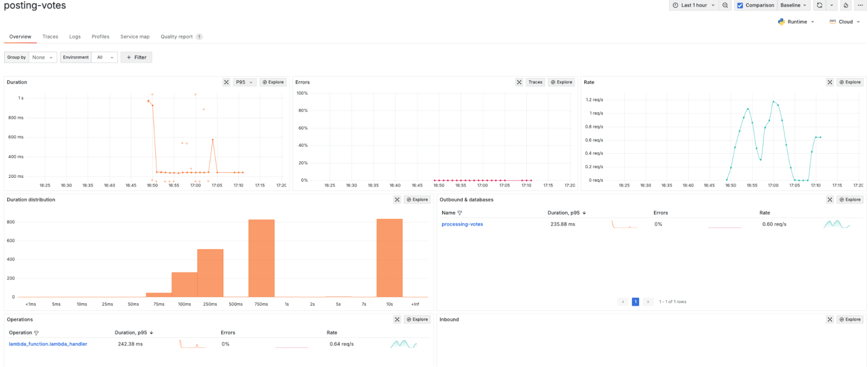The height and width of the screenshot is (367, 868).
Task: Click page 1 in Outbound table pagination
Action: click(635, 301)
